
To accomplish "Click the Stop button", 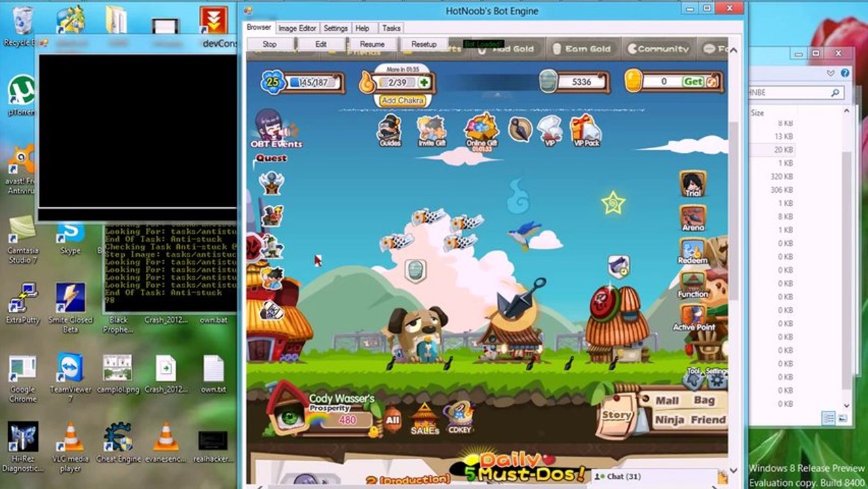I will (x=269, y=44).
